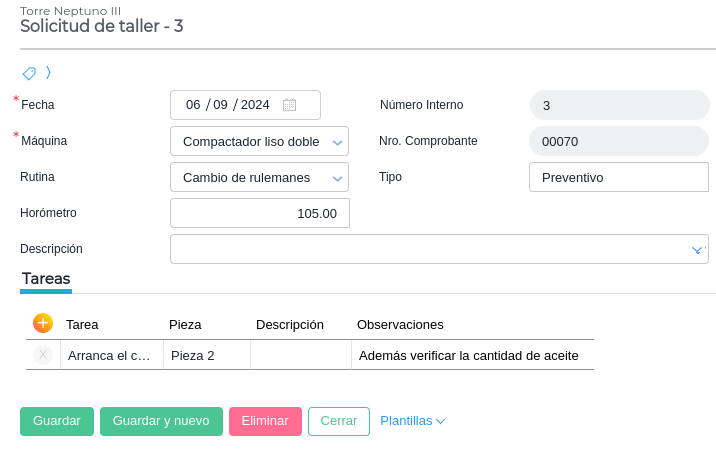The height and width of the screenshot is (452, 716).
Task: Click the Número Interno field
Action: (618, 105)
